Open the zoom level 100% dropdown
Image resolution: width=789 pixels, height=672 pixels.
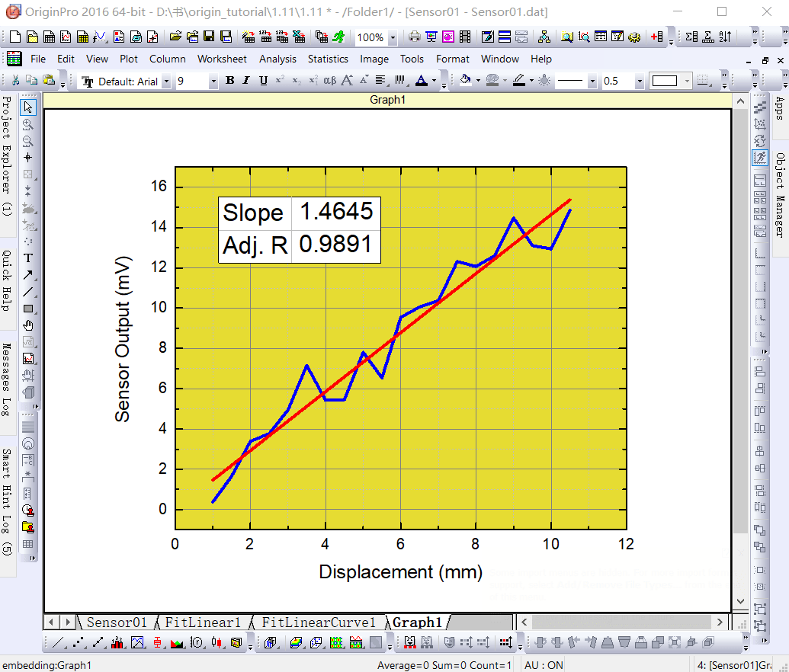pyautogui.click(x=393, y=37)
